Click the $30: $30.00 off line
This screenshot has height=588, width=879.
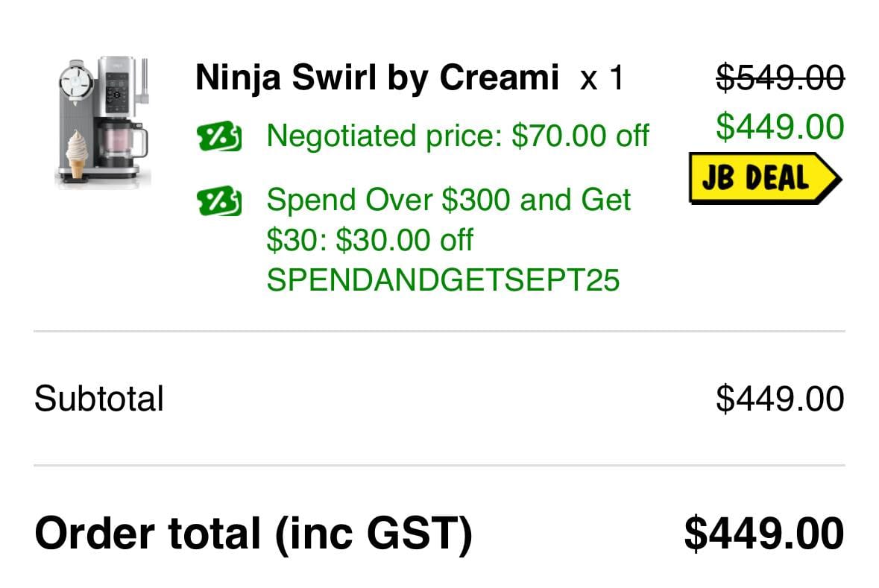pyautogui.click(x=370, y=240)
